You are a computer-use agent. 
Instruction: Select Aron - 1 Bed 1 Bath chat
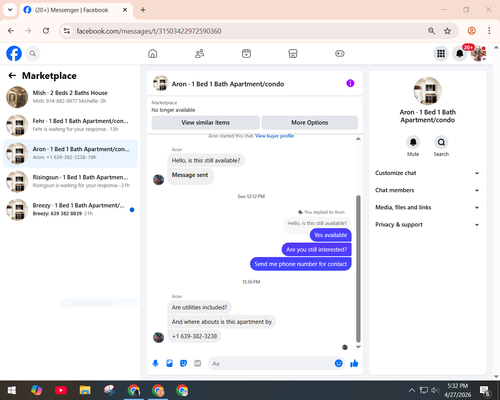tap(70, 153)
